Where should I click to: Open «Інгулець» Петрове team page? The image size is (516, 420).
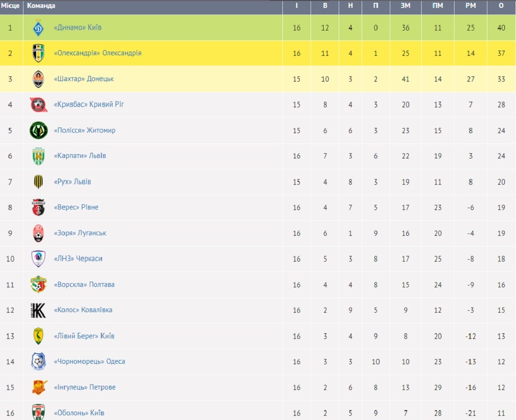84,387
